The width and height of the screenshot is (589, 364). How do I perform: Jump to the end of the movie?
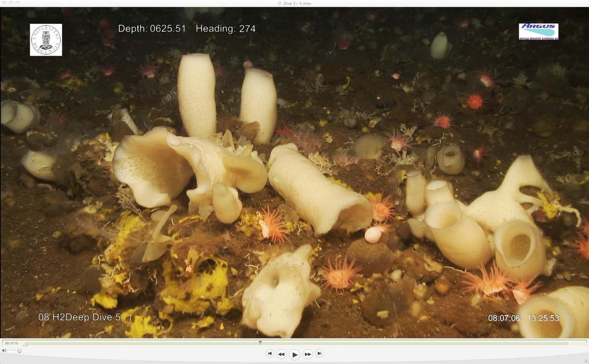click(319, 354)
